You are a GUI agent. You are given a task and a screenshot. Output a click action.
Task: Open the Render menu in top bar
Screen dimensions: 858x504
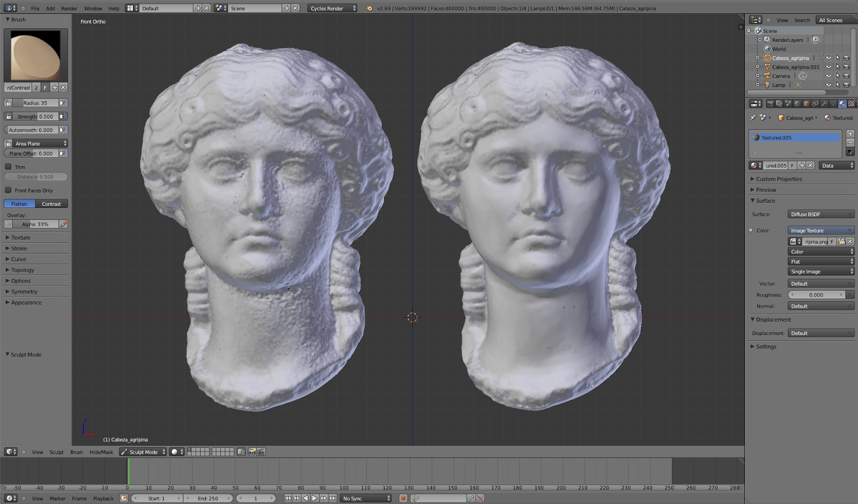[69, 9]
